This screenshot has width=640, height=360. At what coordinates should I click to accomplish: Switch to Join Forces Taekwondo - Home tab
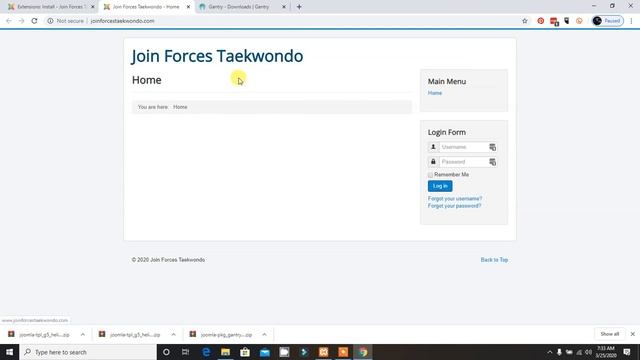click(143, 7)
